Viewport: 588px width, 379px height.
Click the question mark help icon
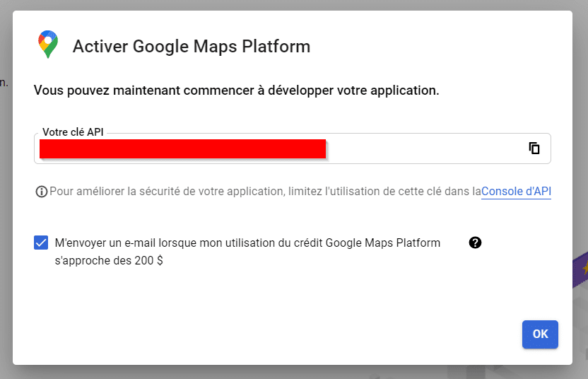[475, 243]
